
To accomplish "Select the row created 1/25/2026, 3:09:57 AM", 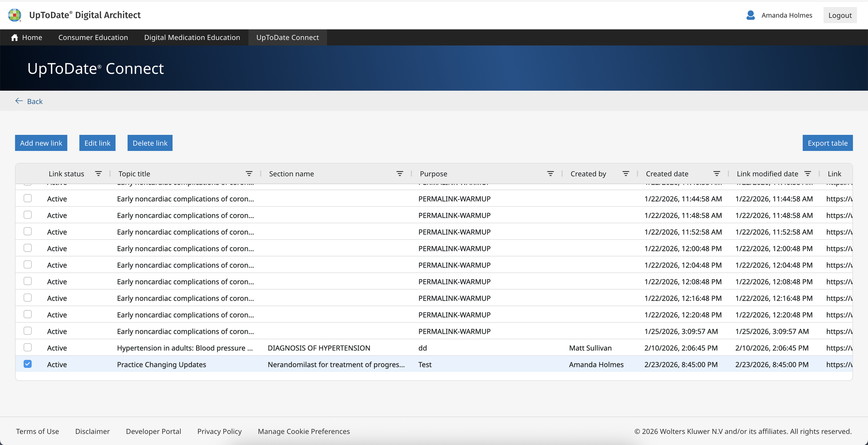I will pyautogui.click(x=27, y=331).
